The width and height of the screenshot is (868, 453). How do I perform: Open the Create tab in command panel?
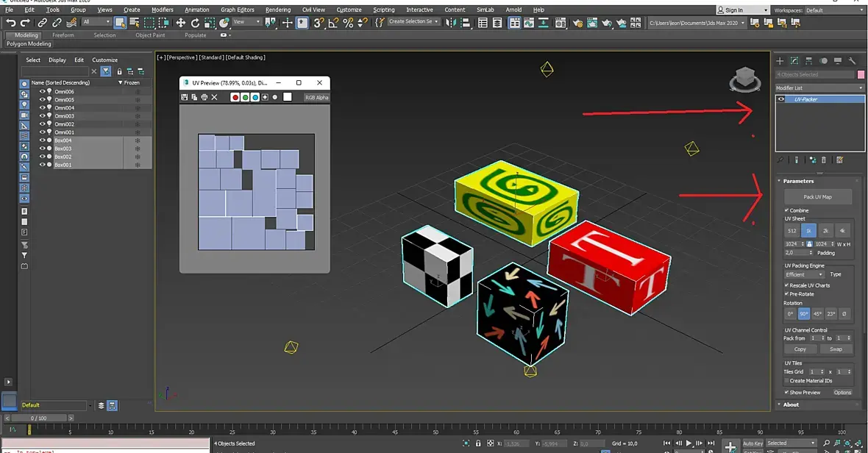pos(780,61)
